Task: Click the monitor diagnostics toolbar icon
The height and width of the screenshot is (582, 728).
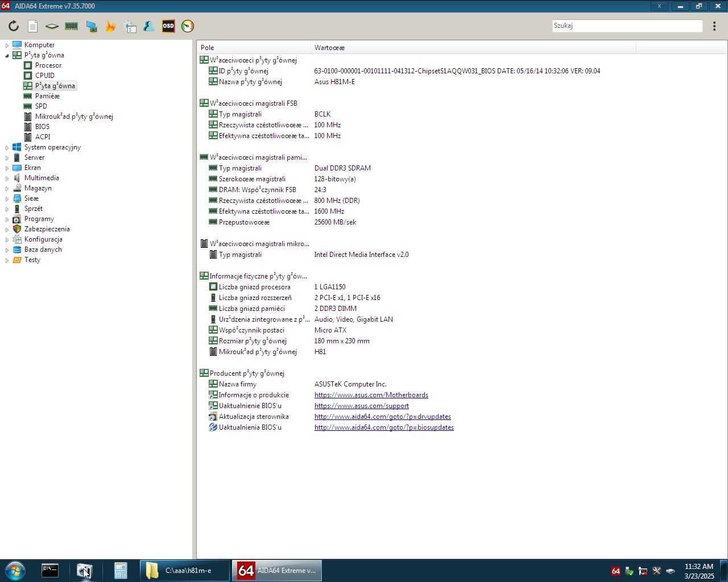Action: click(91, 26)
